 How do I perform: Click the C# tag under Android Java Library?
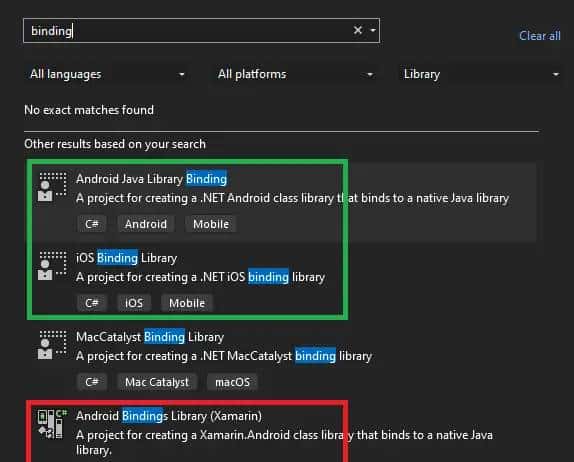tap(92, 224)
